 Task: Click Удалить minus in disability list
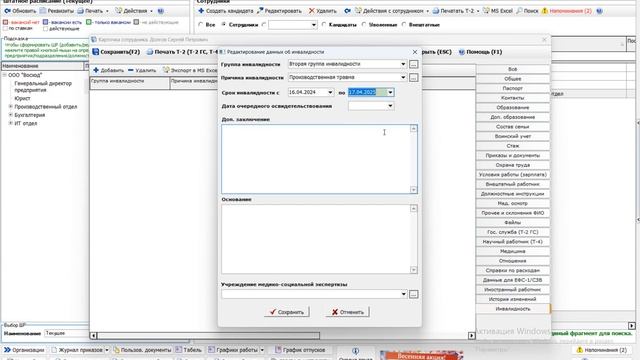pyautogui.click(x=131, y=70)
